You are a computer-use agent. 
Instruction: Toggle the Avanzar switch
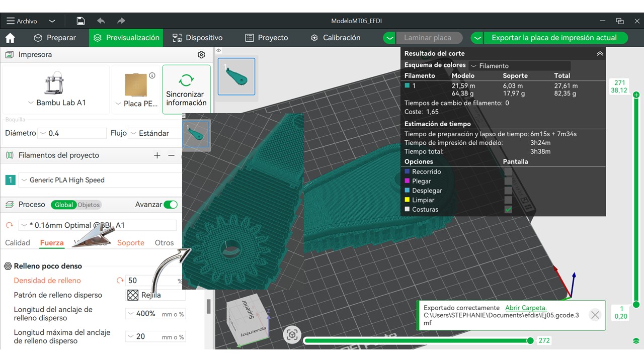[171, 205]
